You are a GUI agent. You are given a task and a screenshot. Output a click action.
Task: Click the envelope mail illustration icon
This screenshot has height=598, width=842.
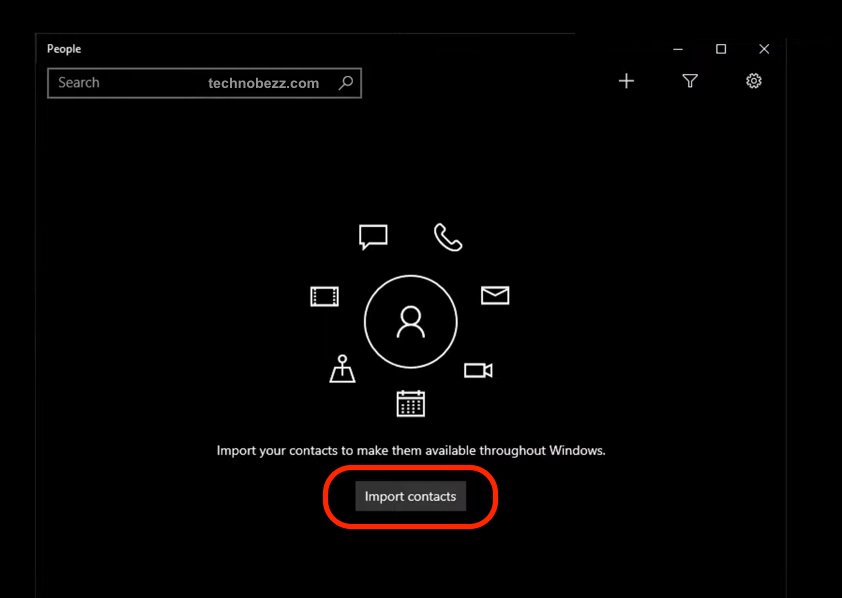click(x=495, y=295)
